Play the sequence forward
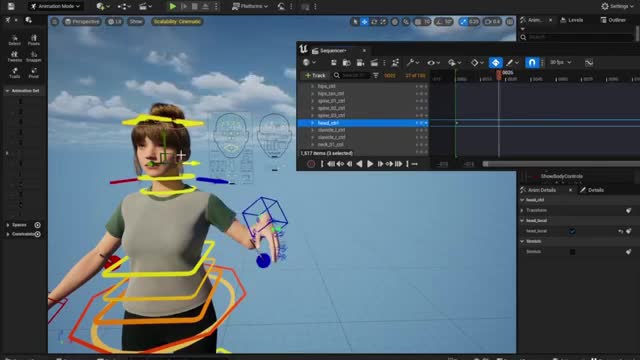 [x=370, y=164]
